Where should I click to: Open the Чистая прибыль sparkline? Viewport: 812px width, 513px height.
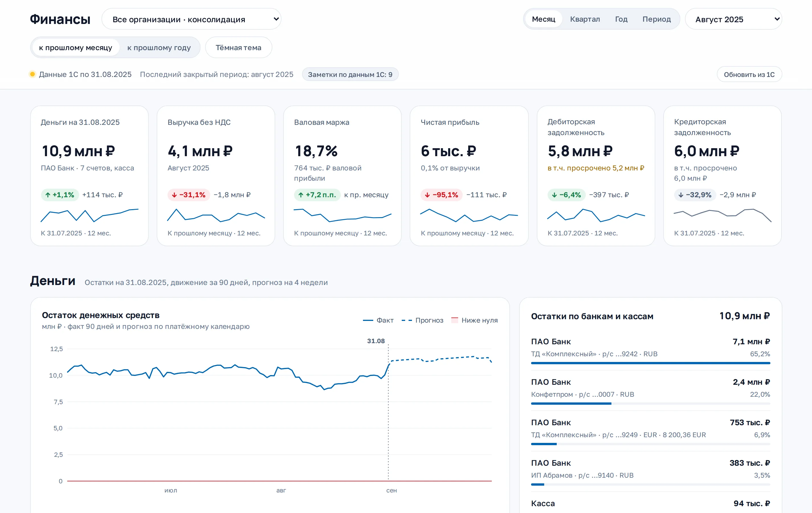point(469,215)
